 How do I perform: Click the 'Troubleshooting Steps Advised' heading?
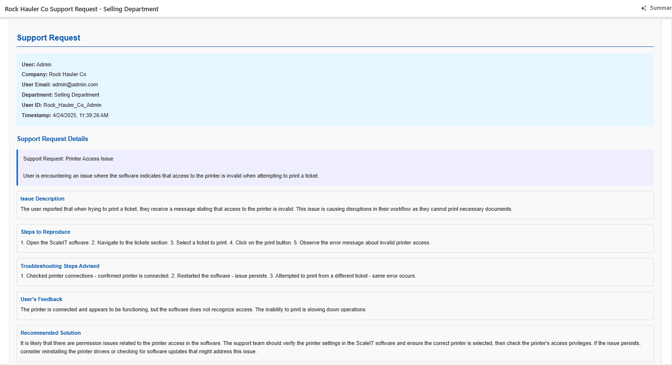click(60, 266)
